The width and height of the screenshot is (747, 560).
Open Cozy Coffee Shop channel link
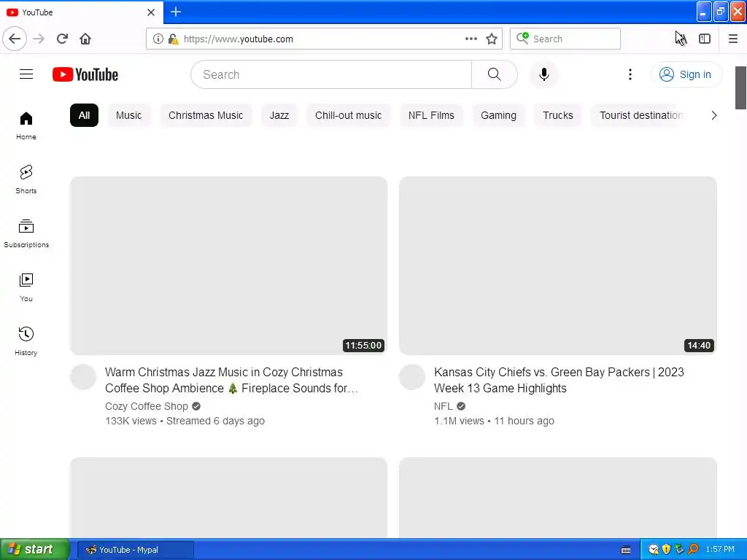pos(147,406)
